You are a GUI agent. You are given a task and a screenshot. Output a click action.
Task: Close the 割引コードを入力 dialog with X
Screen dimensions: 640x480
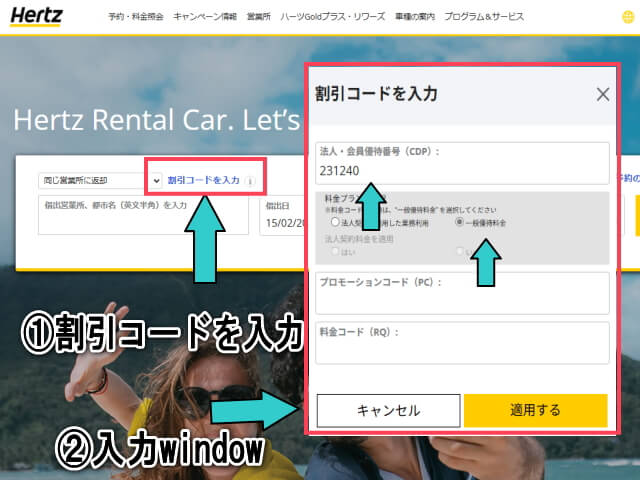[x=603, y=94]
